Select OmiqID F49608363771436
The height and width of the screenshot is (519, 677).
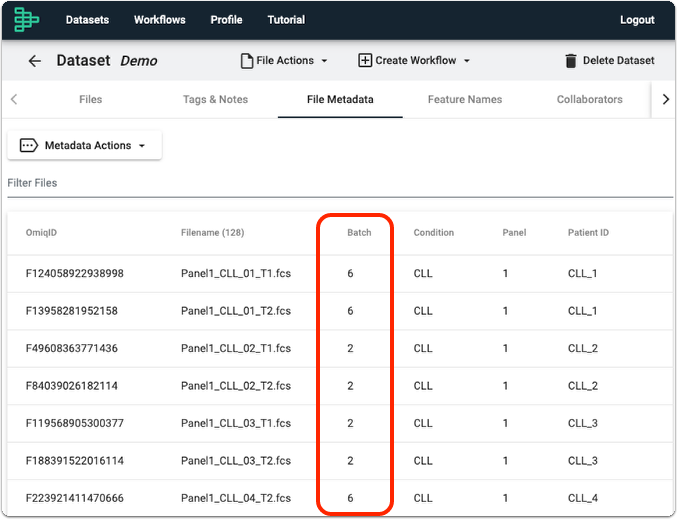click(72, 348)
